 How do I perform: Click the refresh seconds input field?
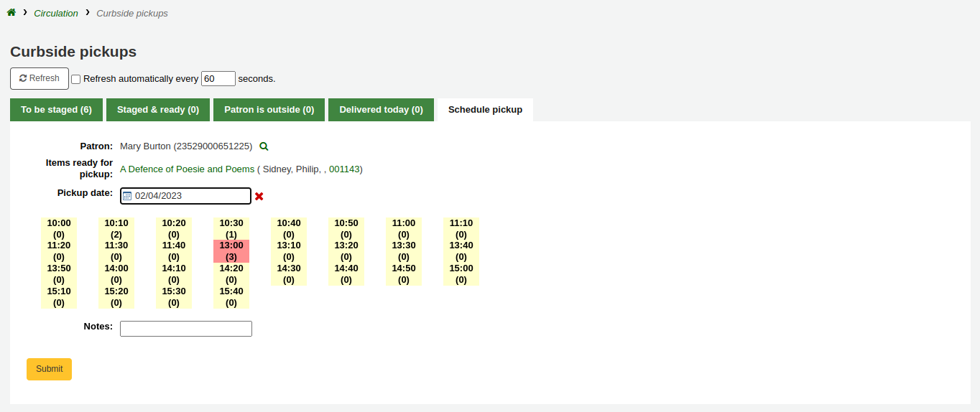pos(218,79)
